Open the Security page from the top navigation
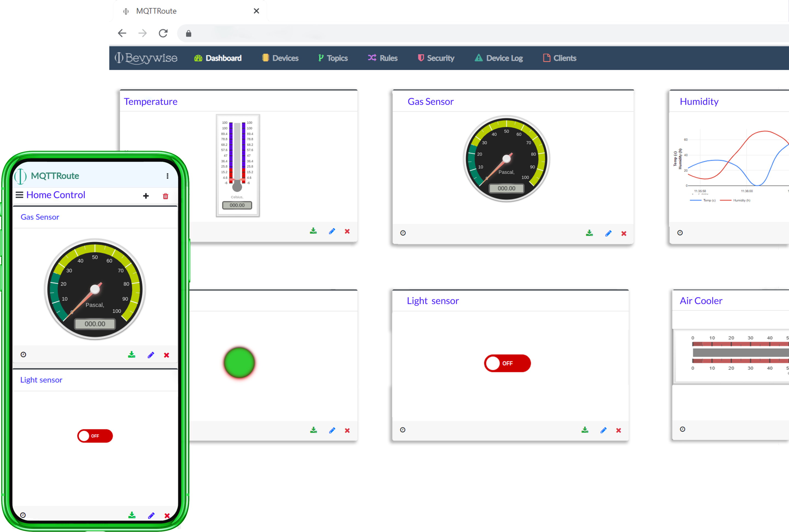789x532 pixels. click(436, 58)
